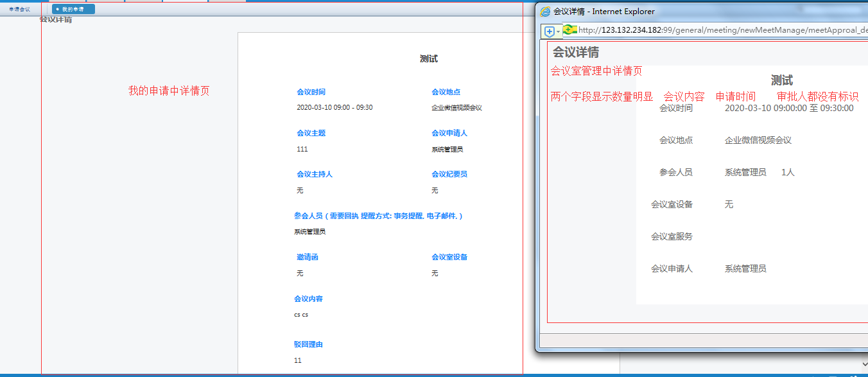Click 会议室服务 label in the popup

[x=672, y=236]
